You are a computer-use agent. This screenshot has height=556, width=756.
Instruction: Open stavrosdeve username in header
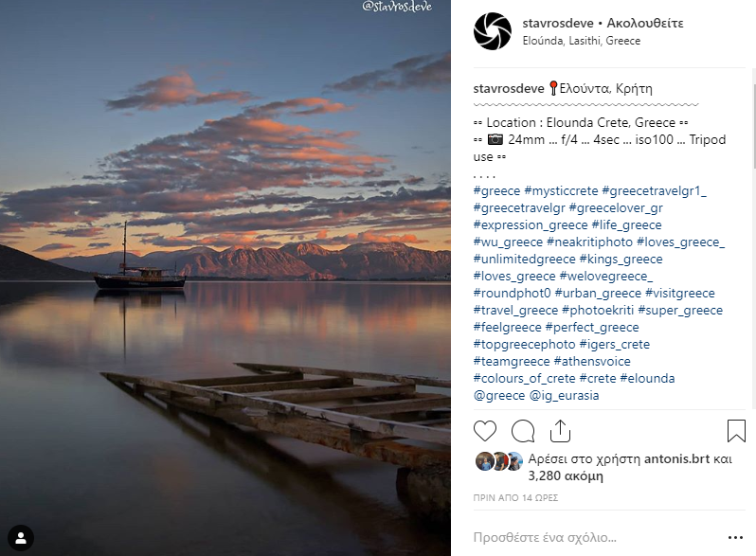[558, 23]
